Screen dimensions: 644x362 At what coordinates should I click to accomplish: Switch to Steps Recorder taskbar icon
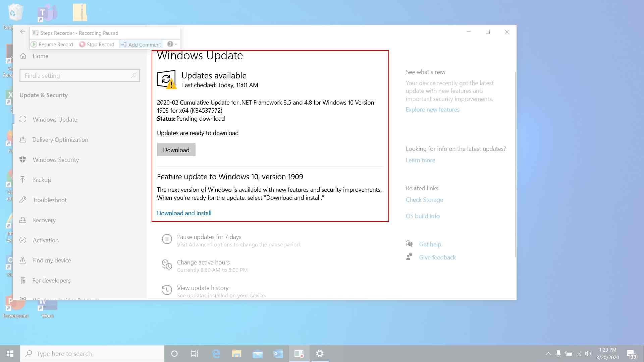pos(299,354)
